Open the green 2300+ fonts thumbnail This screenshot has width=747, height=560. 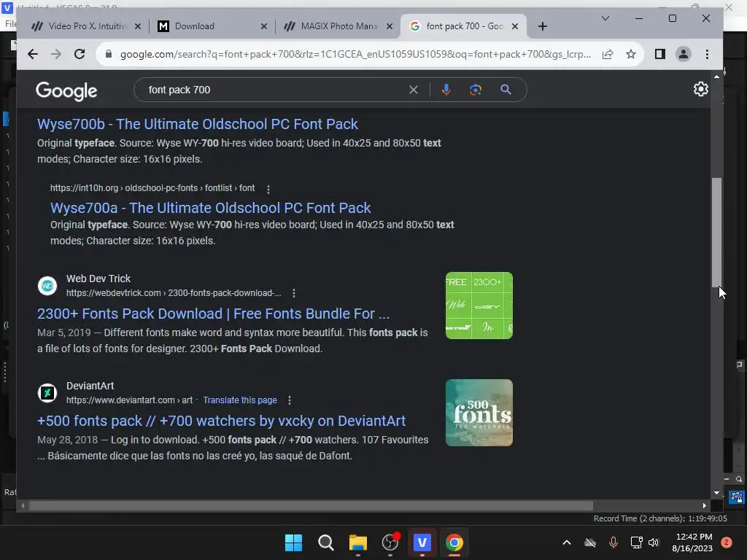[479, 306]
